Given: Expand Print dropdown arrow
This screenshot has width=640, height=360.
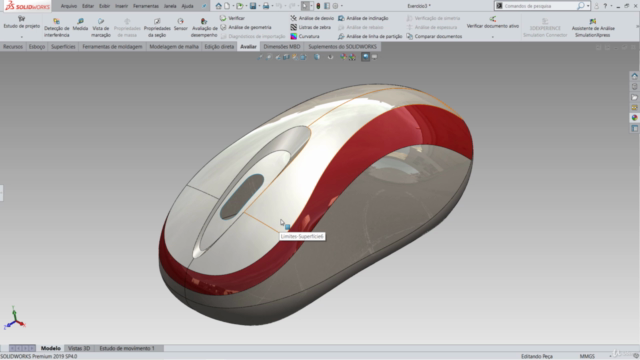Looking at the screenshot, I should pos(272,6).
